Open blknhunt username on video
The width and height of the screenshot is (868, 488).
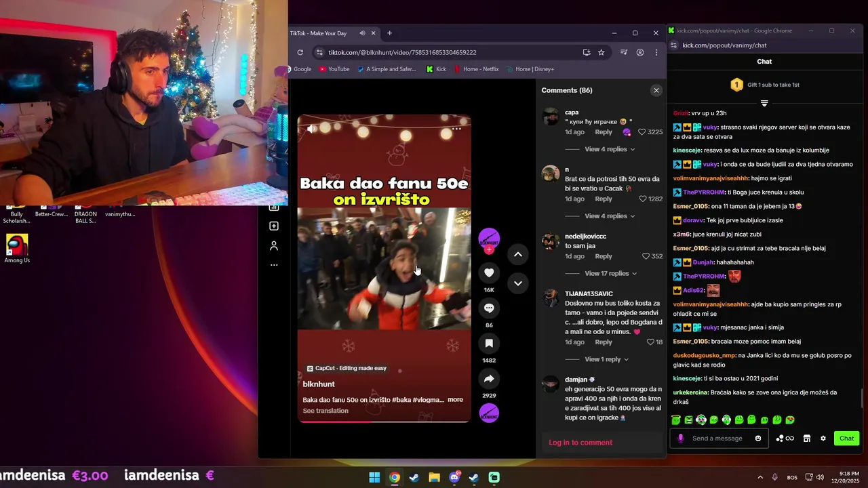coord(319,384)
